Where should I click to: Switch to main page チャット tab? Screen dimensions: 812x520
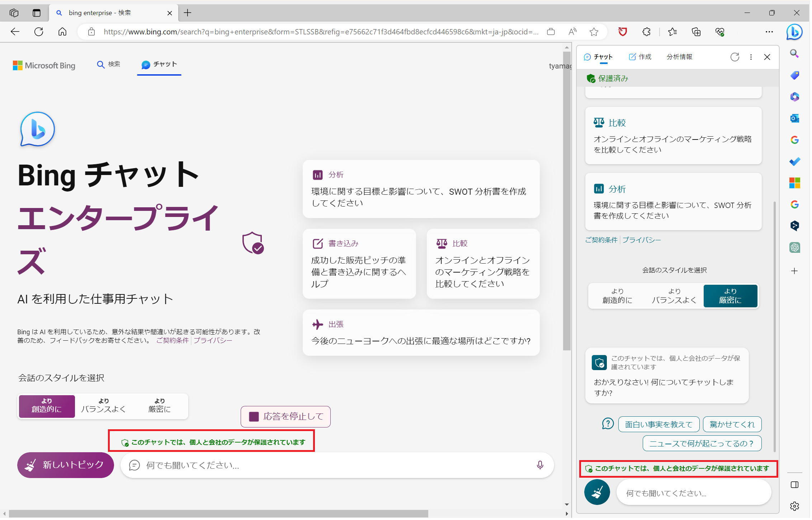point(159,65)
